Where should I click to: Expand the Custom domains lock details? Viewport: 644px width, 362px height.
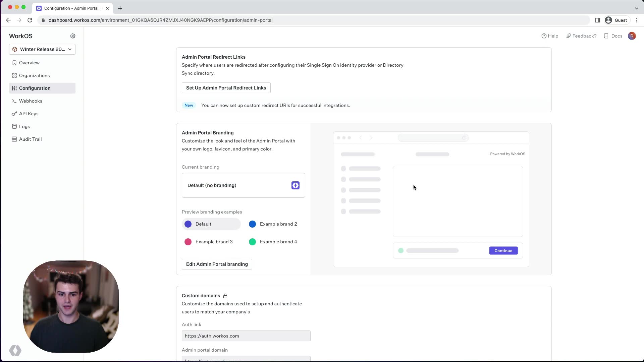(225, 296)
